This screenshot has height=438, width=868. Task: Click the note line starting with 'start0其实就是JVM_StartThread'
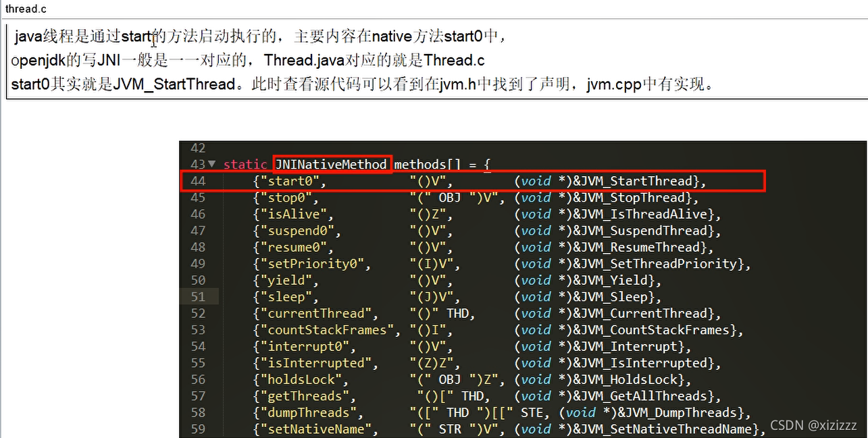[x=362, y=85]
